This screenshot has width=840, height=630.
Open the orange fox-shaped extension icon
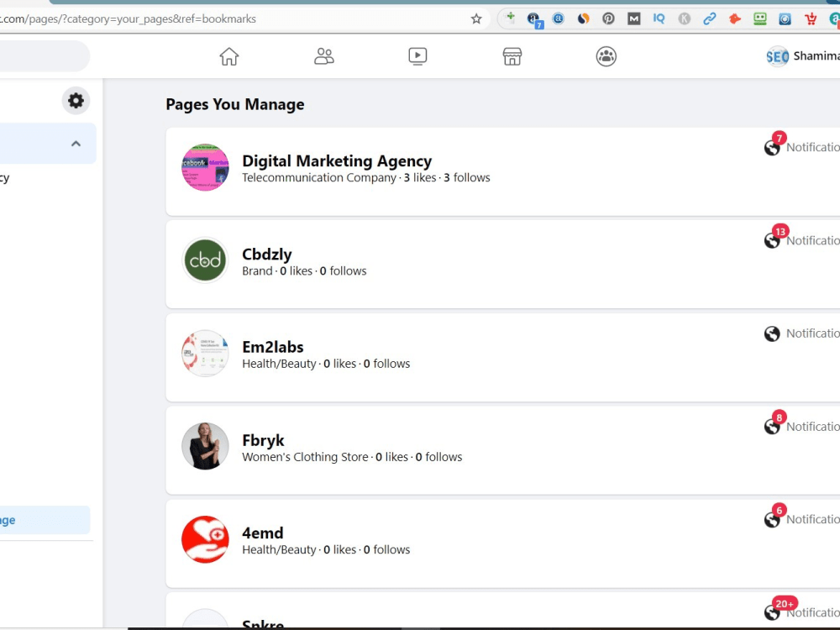[734, 18]
